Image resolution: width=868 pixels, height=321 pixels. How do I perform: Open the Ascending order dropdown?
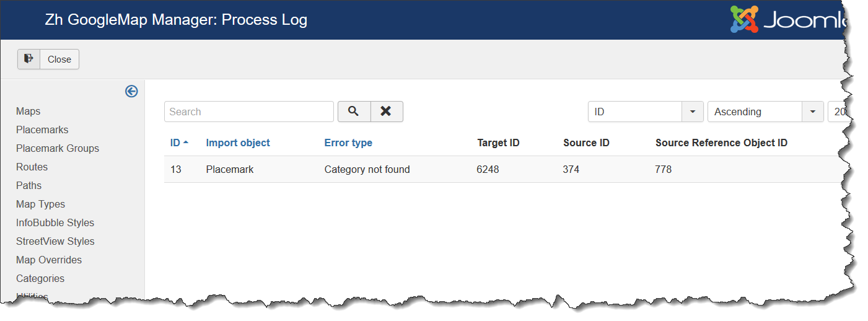point(765,112)
